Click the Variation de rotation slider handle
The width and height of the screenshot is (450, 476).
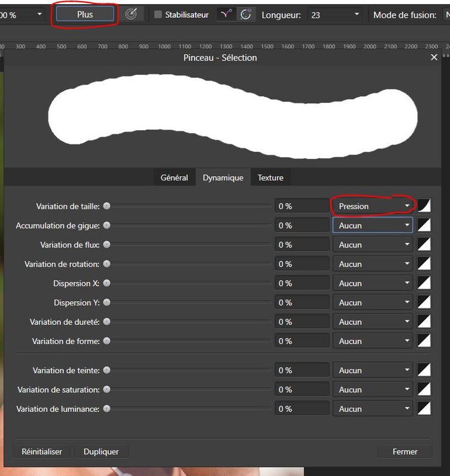(107, 264)
